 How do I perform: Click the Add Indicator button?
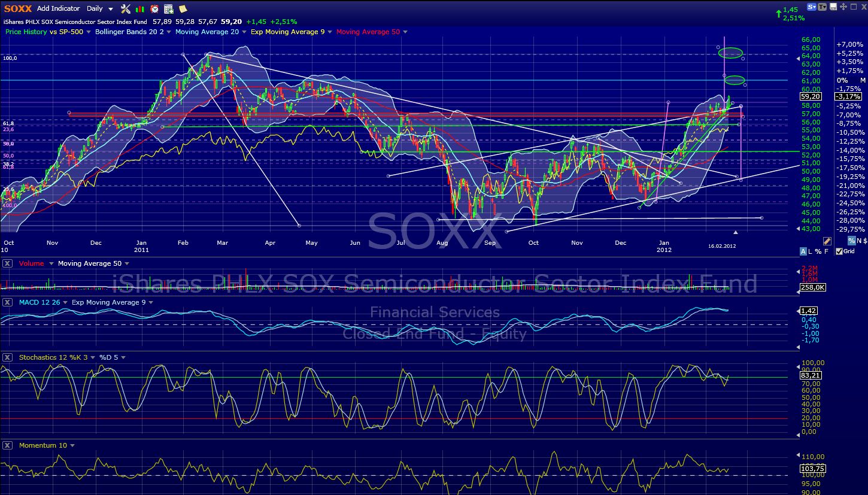[58, 9]
